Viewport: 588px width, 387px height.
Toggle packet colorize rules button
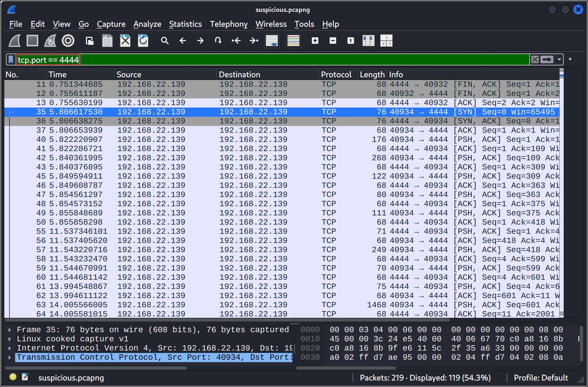pos(293,41)
